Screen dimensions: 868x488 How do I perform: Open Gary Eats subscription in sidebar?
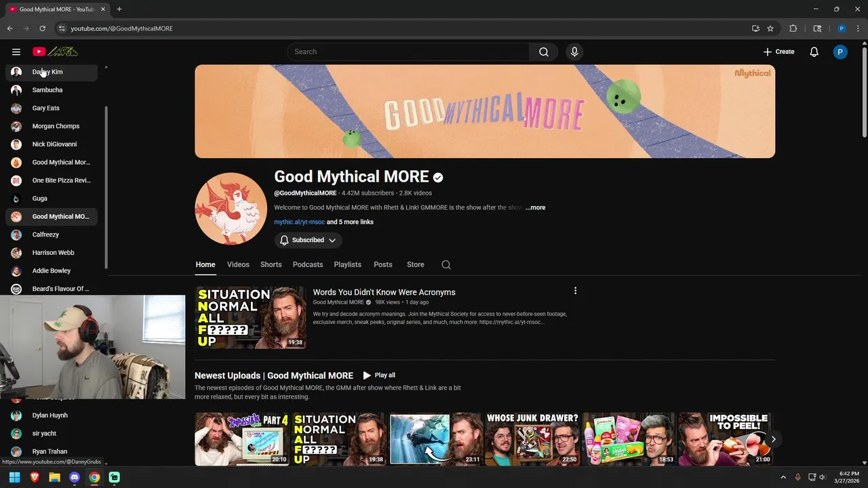52,108
